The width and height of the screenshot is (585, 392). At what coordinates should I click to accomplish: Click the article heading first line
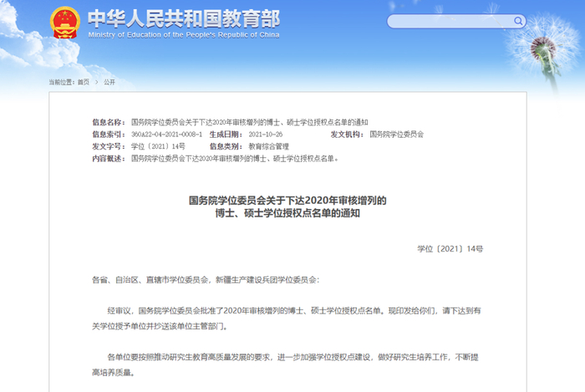click(x=287, y=201)
